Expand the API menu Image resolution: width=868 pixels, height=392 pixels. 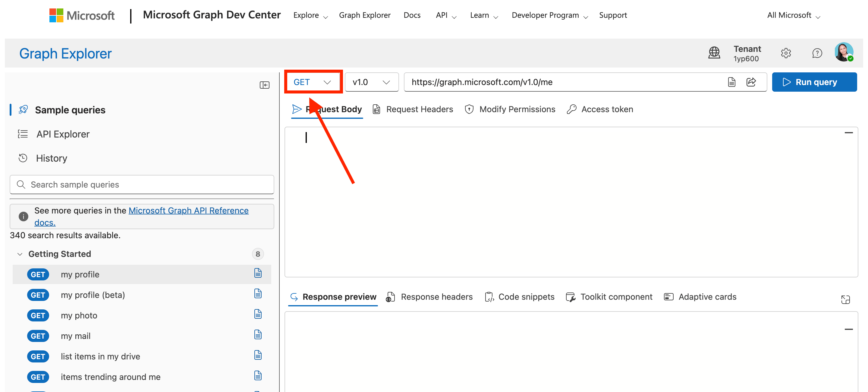coord(446,15)
